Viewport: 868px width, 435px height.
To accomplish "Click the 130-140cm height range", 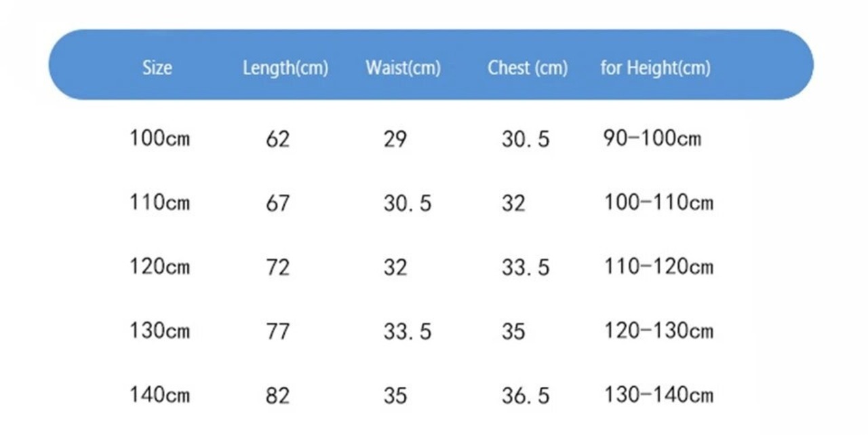I will point(658,394).
